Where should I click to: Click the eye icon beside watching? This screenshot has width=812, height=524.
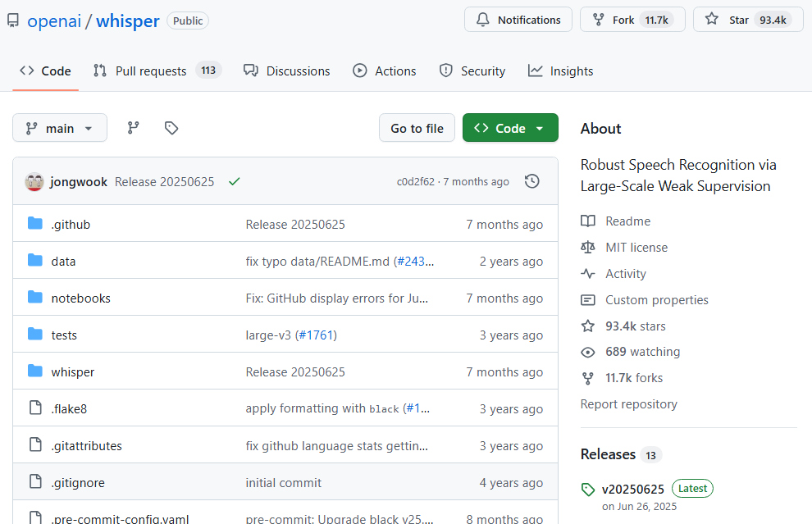click(588, 352)
